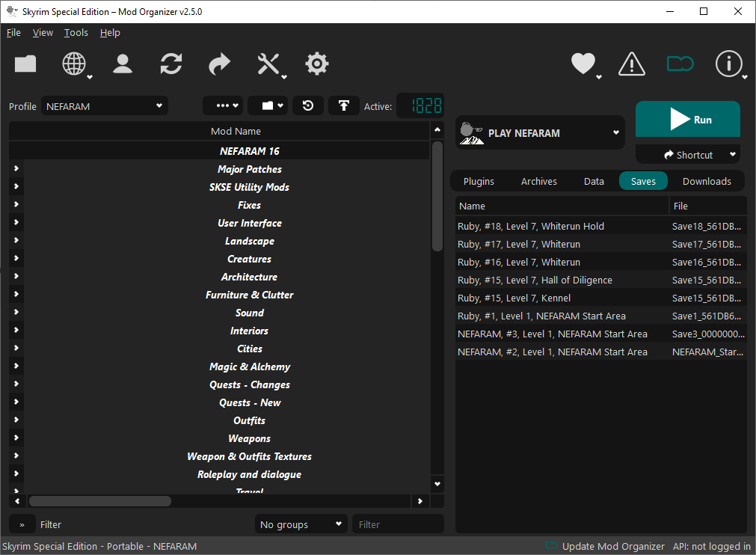The height and width of the screenshot is (555, 756).
Task: Click the PLAY NEFARAM executable icon
Action: coord(472,133)
